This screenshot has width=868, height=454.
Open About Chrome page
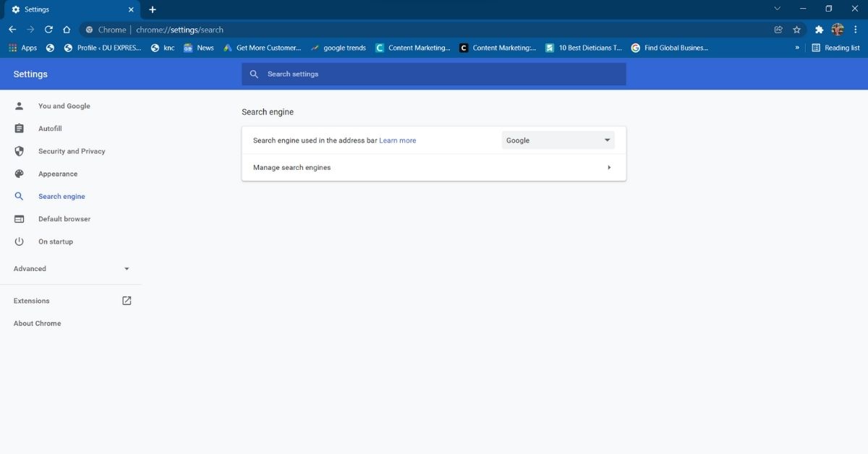click(x=37, y=323)
